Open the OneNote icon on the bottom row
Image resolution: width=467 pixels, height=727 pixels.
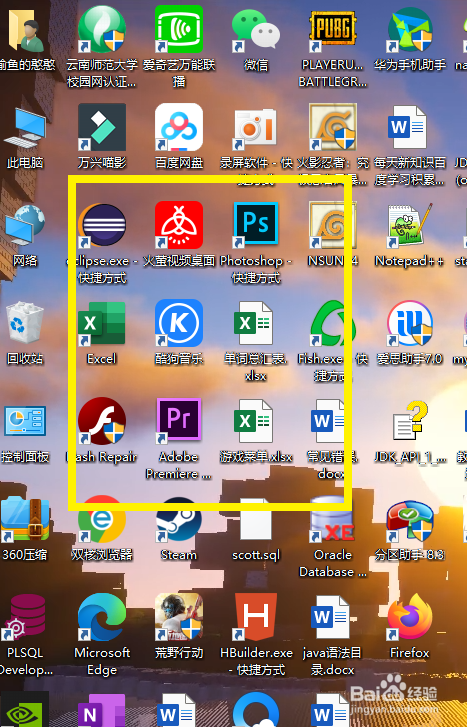click(102, 709)
